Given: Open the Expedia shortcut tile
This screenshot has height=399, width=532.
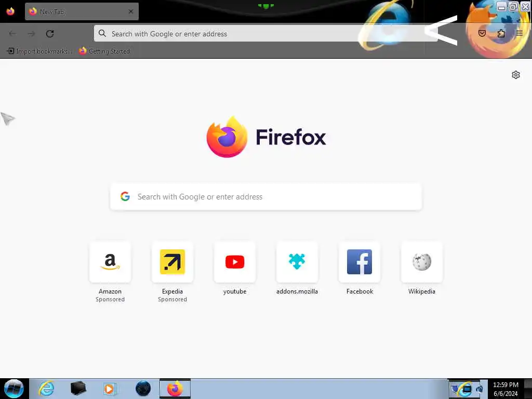Looking at the screenshot, I should pos(172,262).
